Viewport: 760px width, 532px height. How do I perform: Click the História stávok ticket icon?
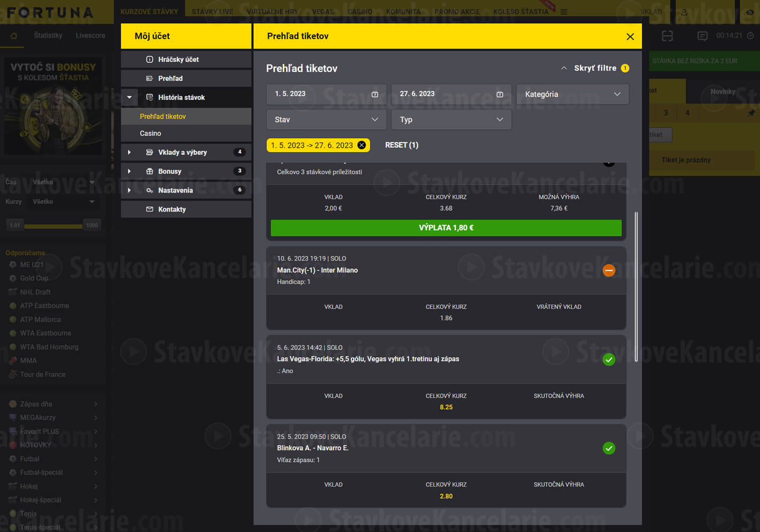(150, 98)
